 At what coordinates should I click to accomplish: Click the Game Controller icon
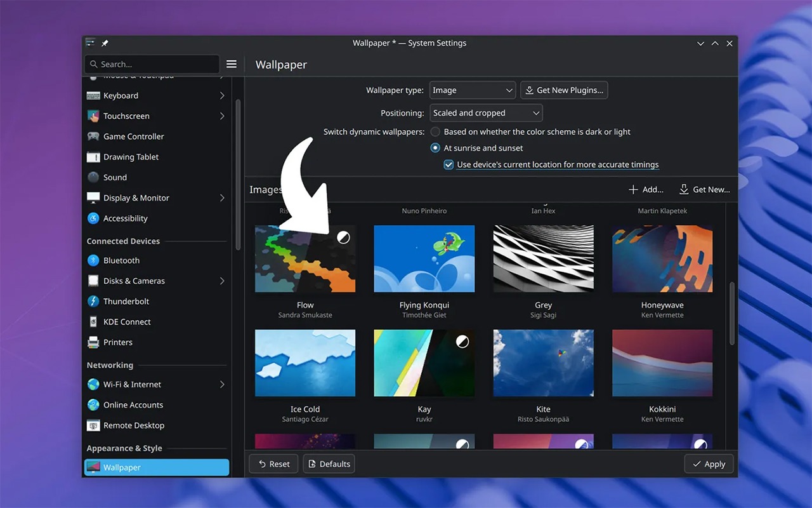tap(93, 137)
